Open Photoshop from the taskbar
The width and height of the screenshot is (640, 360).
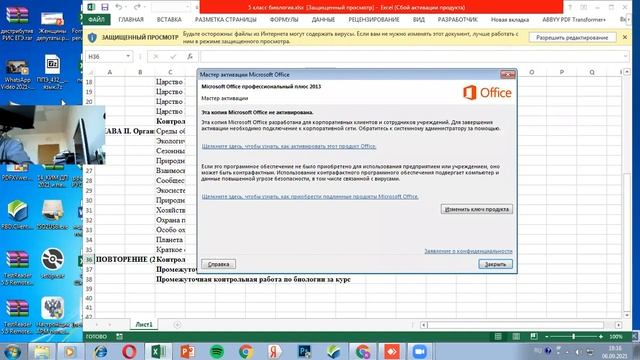[304, 351]
